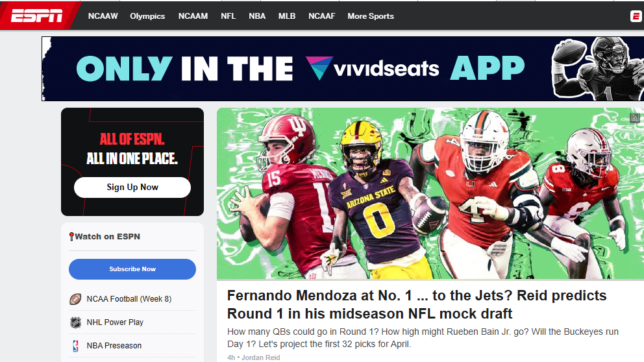Open the NCAAW menu
This screenshot has width=644, height=362.
coord(103,16)
